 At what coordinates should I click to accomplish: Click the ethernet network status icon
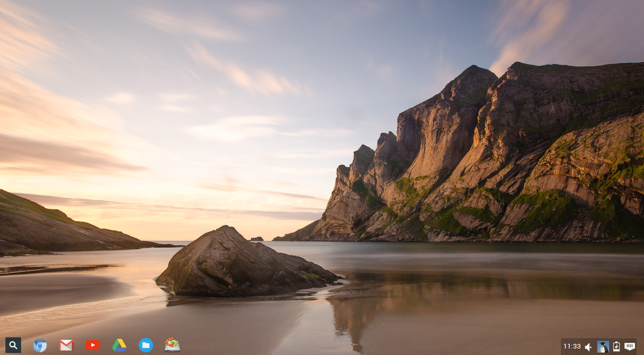(630, 347)
